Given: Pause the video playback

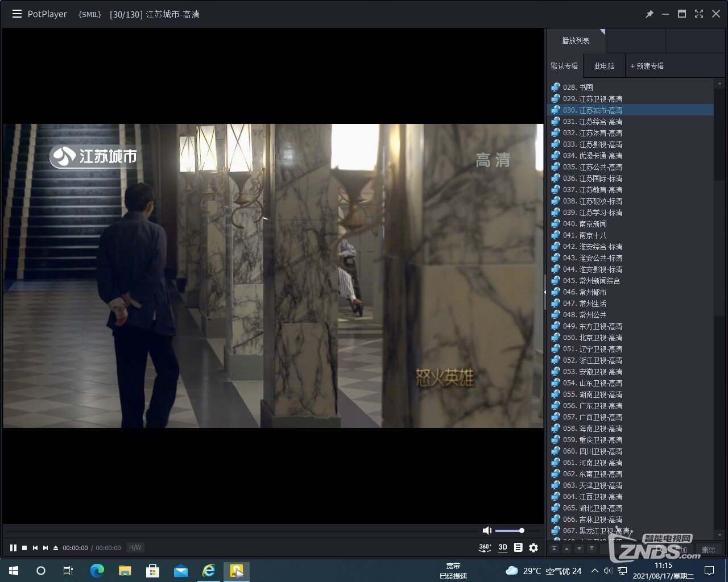Looking at the screenshot, I should [13, 548].
